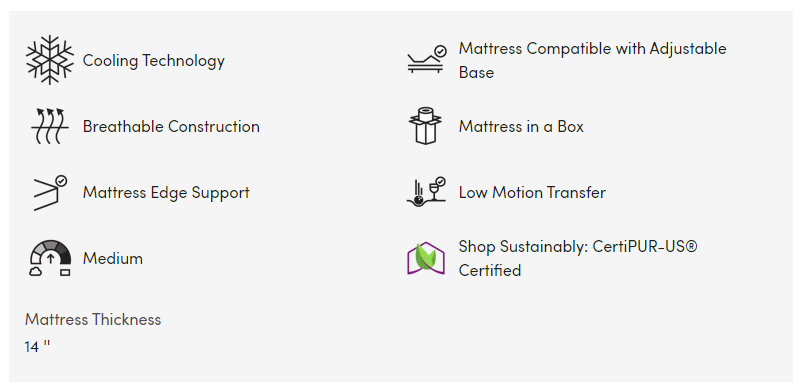Click the adjustable base compatibility icon
Screen dimensions: 807x389
[x=427, y=60]
